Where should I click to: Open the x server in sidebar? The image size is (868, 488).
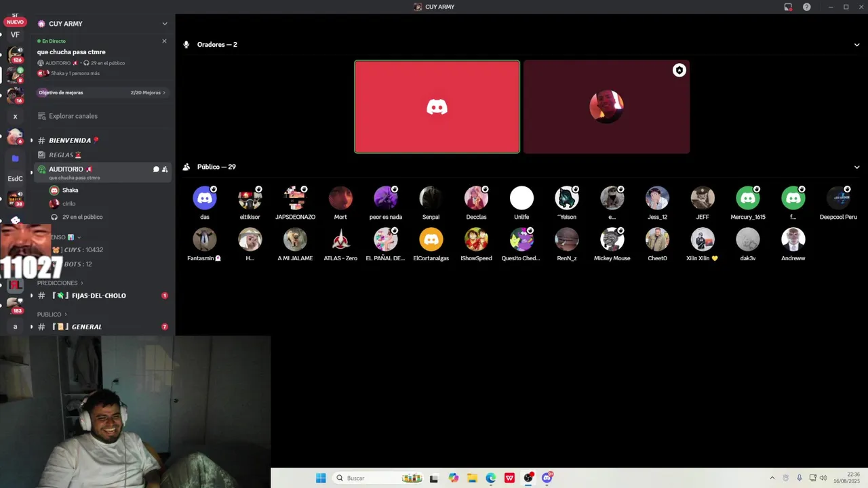click(15, 117)
